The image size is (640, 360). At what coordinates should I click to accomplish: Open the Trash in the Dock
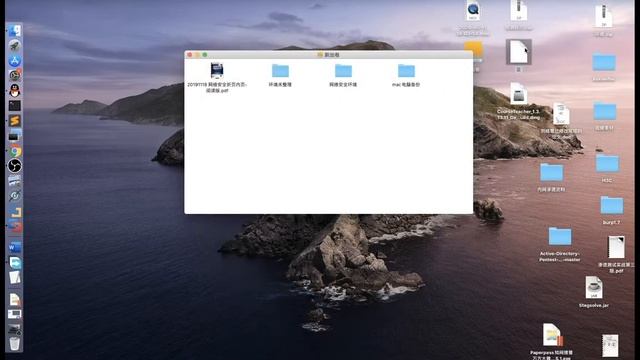[x=15, y=343]
